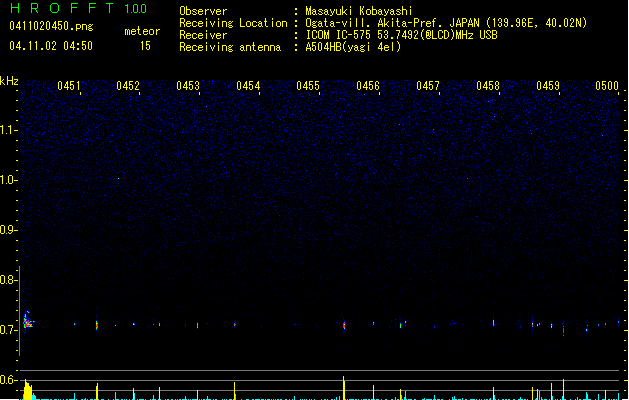Click the 0.9 kHz axis label
Viewport: 629px width, 400px height.
[x=9, y=230]
